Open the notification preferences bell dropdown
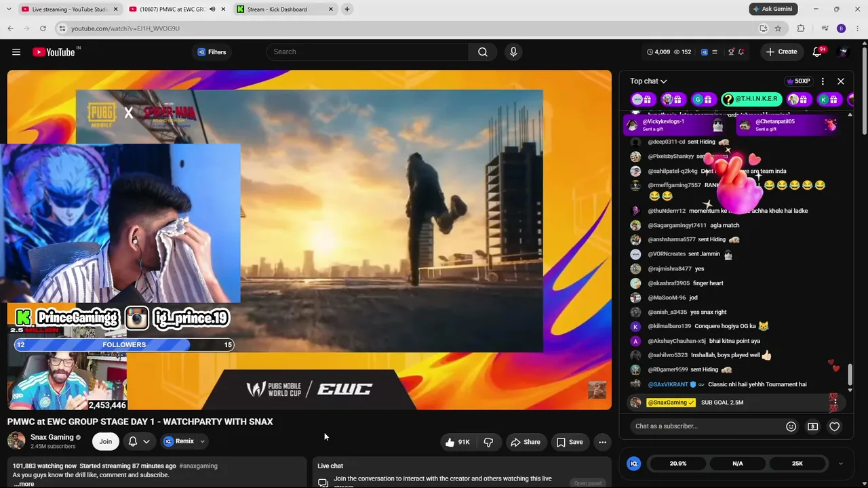Image resolution: width=868 pixels, height=488 pixels. (139, 442)
